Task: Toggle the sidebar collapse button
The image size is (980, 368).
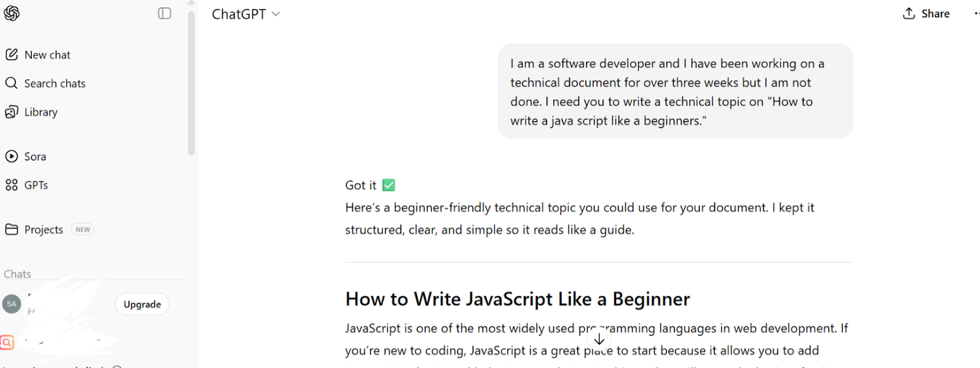Action: [x=164, y=13]
